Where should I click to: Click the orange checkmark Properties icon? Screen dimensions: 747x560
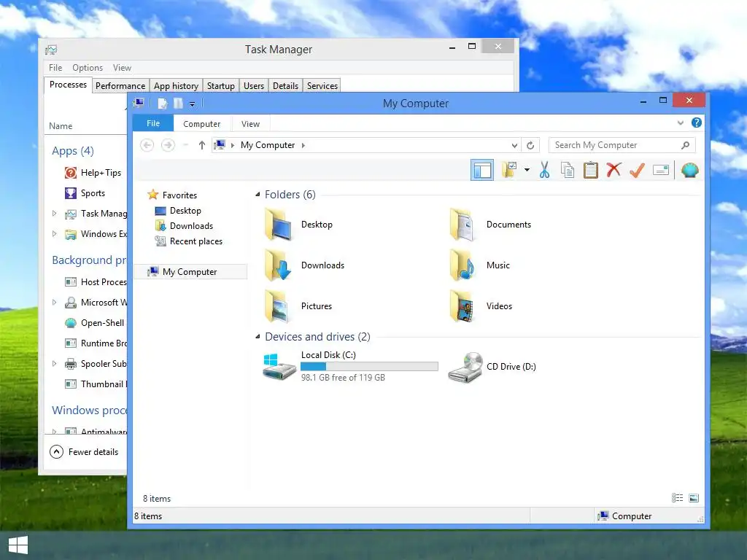tap(637, 170)
